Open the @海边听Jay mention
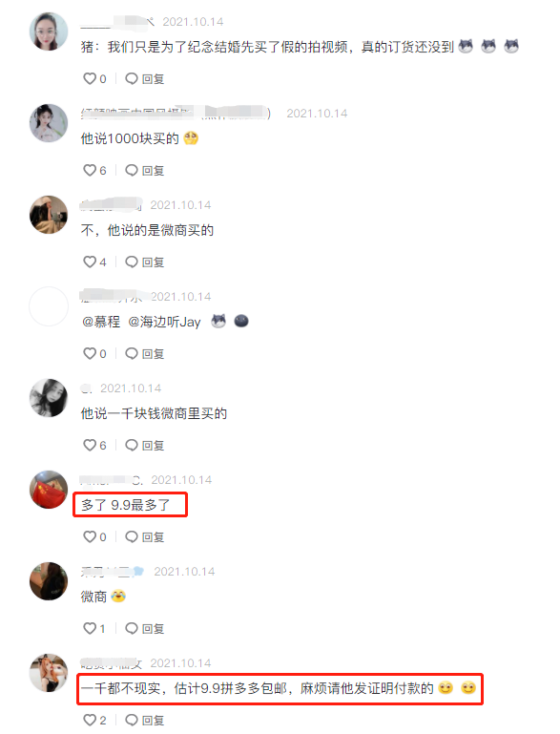 (x=164, y=322)
